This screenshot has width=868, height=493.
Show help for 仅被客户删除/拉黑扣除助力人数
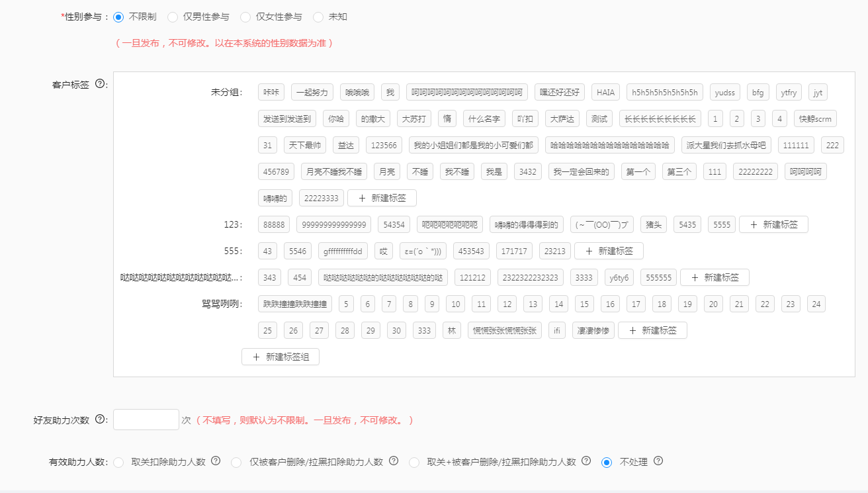pyautogui.click(x=394, y=461)
